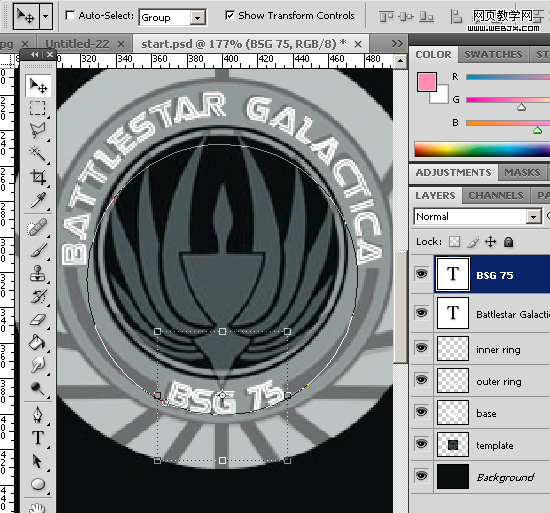Select the Ellipse shape tool

[x=38, y=484]
